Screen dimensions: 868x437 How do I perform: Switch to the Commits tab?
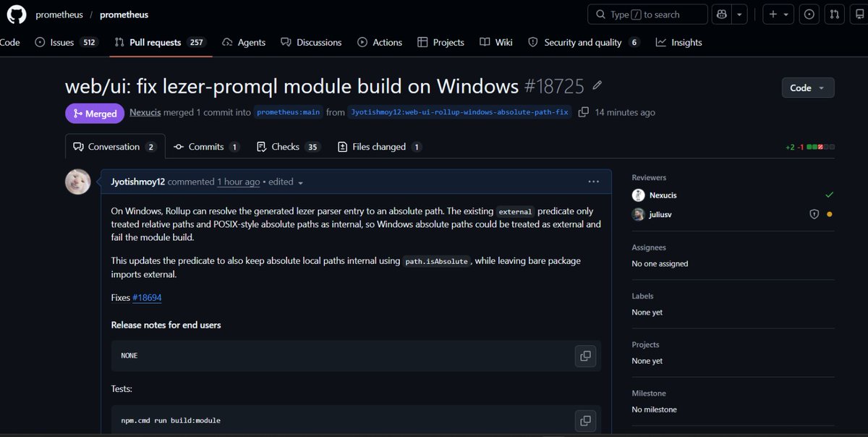click(206, 147)
